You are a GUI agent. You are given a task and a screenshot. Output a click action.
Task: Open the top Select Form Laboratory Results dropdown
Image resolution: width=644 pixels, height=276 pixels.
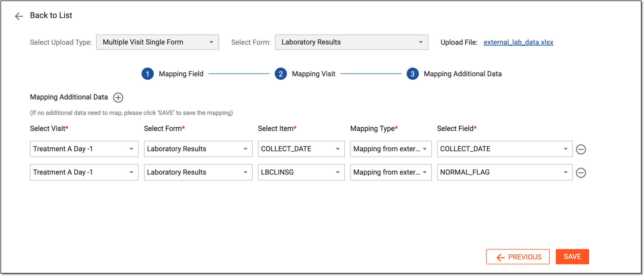click(x=352, y=42)
